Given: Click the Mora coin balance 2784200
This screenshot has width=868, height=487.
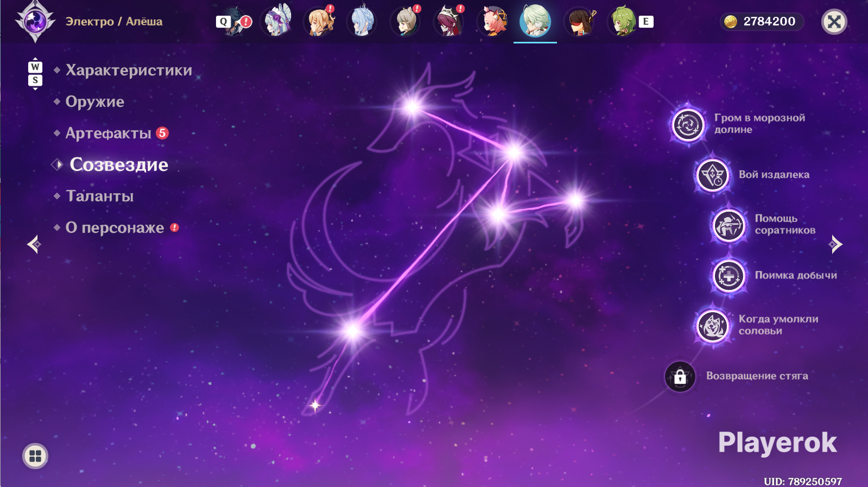Looking at the screenshot, I should [x=762, y=22].
